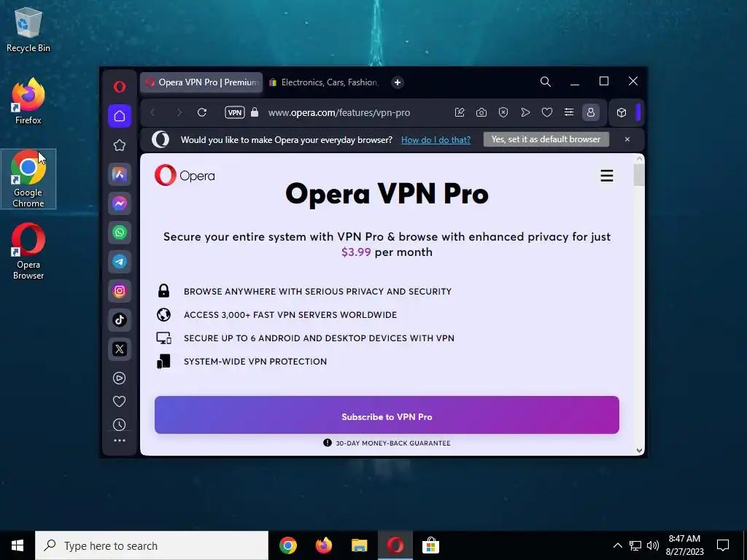
Task: Click the Opera icon on taskbar
Action: click(395, 545)
